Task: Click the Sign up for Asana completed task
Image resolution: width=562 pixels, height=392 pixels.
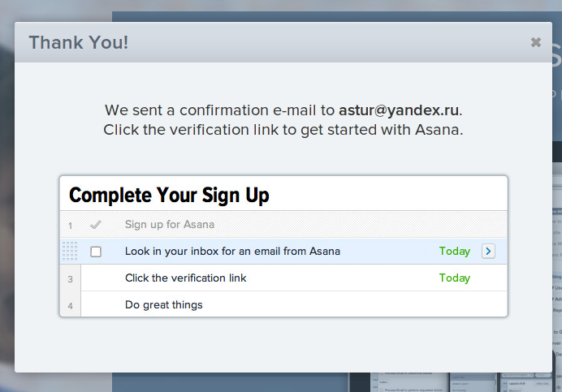Action: click(x=170, y=225)
